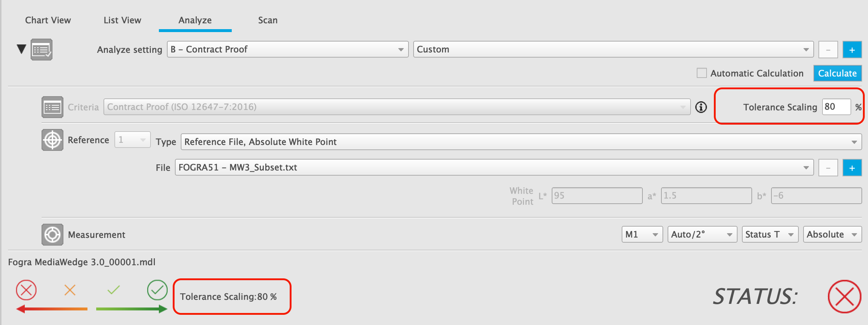The height and width of the screenshot is (325, 868).
Task: Click the blue plus button beside File
Action: pyautogui.click(x=852, y=168)
